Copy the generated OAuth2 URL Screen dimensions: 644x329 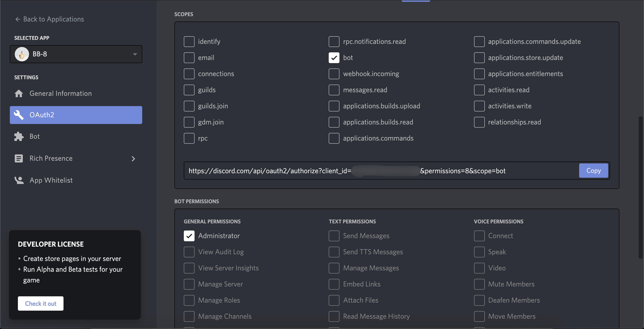click(593, 171)
